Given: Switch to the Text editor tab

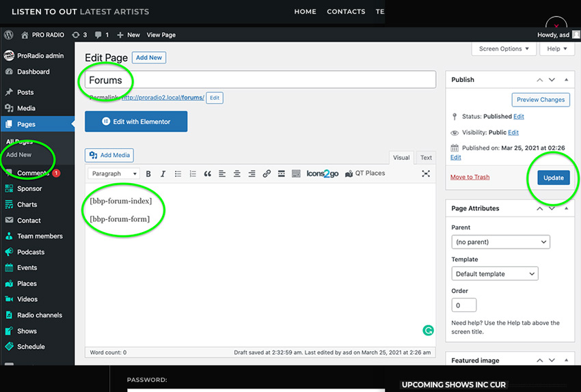Looking at the screenshot, I should tap(426, 158).
